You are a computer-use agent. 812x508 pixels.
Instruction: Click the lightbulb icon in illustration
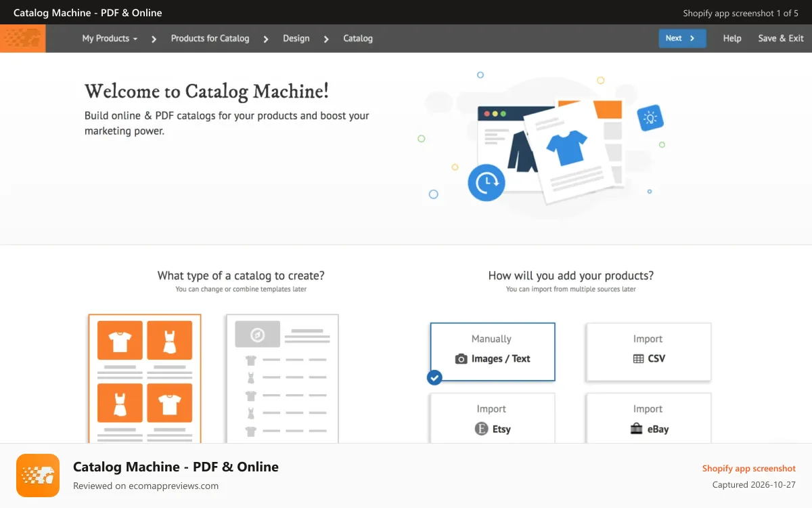pos(650,119)
